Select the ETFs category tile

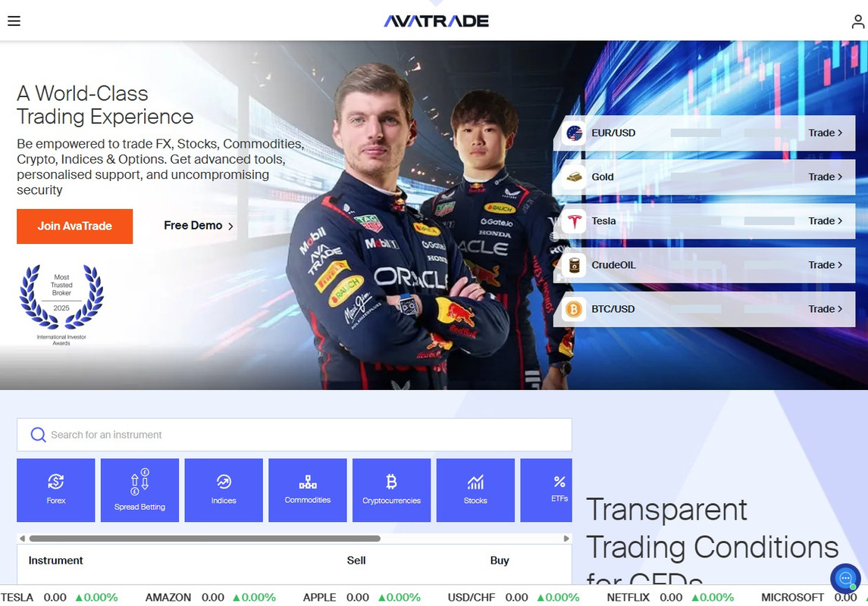pos(547,490)
